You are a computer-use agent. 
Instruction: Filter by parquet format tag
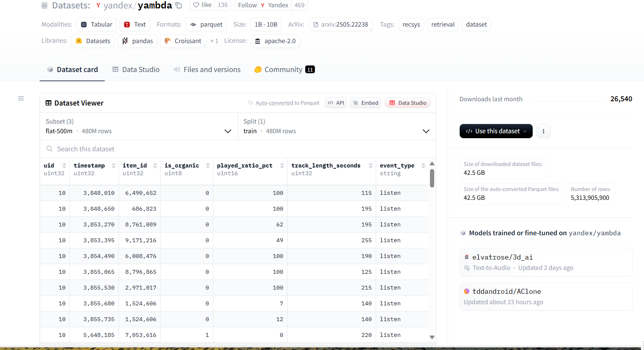[x=206, y=24]
